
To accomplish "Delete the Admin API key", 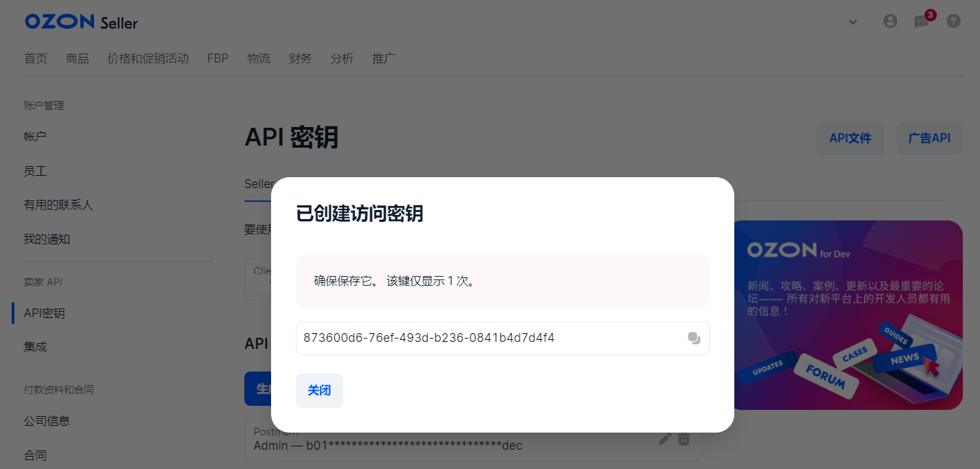I will [x=684, y=438].
